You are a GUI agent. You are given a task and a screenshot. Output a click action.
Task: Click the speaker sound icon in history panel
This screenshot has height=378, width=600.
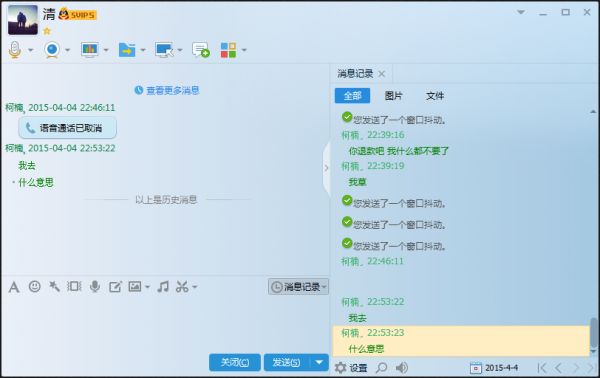click(402, 368)
